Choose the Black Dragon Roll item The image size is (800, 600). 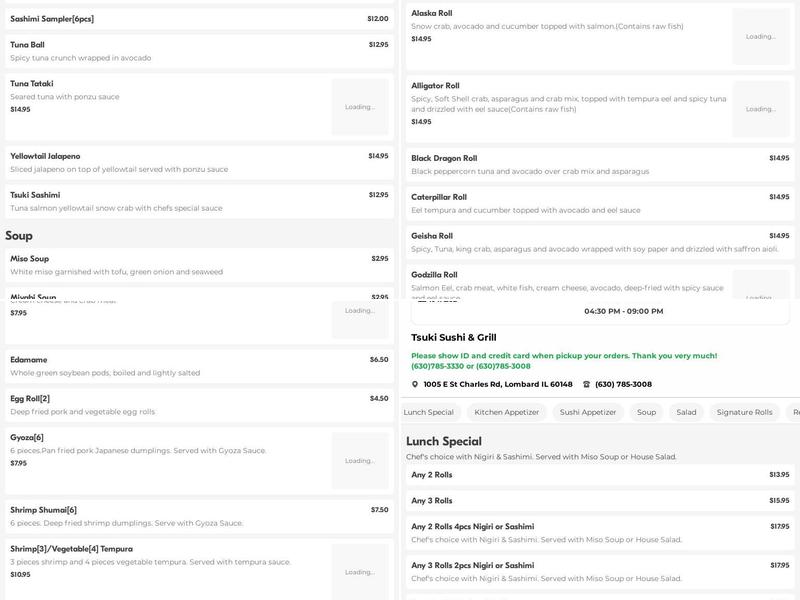[600, 164]
